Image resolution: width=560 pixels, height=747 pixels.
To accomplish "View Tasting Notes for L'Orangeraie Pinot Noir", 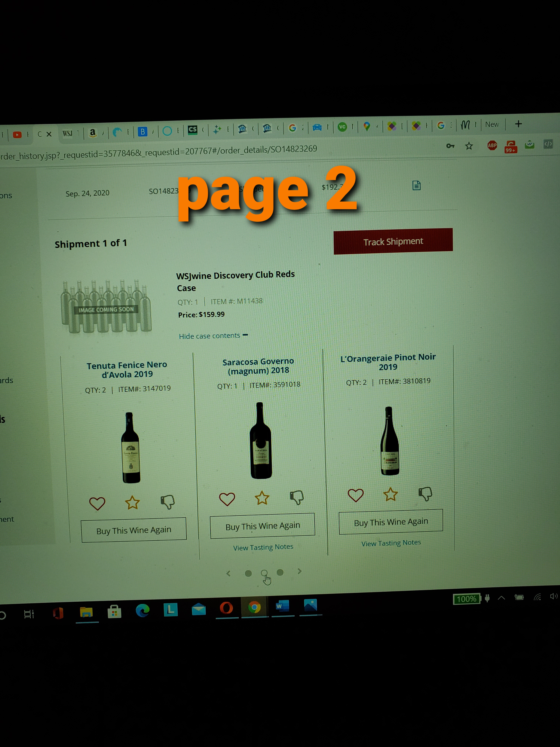I will point(391,543).
